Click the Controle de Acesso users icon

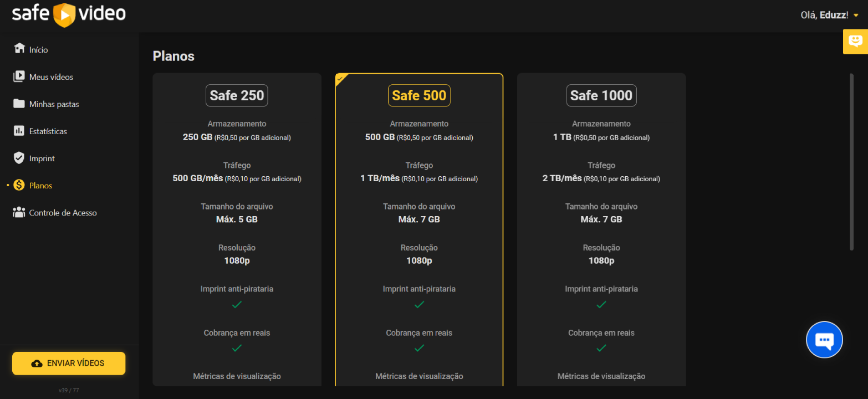(x=19, y=212)
